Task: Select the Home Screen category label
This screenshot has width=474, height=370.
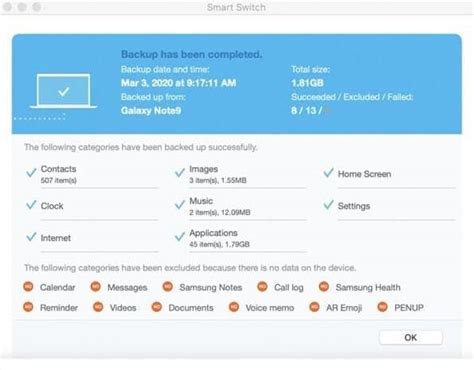Action: tap(364, 174)
